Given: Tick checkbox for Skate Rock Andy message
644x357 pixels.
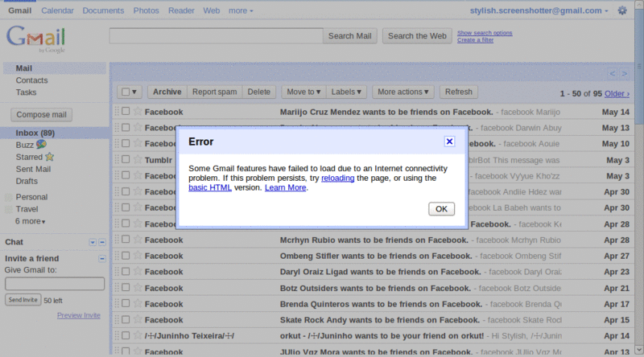Looking at the screenshot, I should click(126, 319).
